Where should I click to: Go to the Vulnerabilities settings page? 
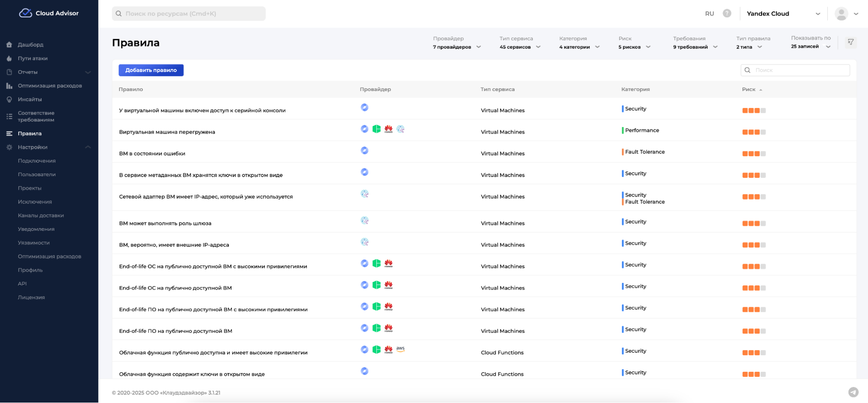(x=33, y=243)
